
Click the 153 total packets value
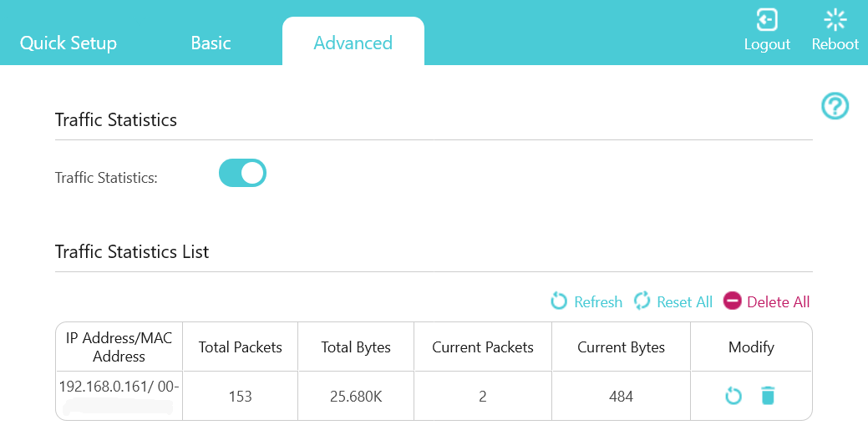[241, 397]
